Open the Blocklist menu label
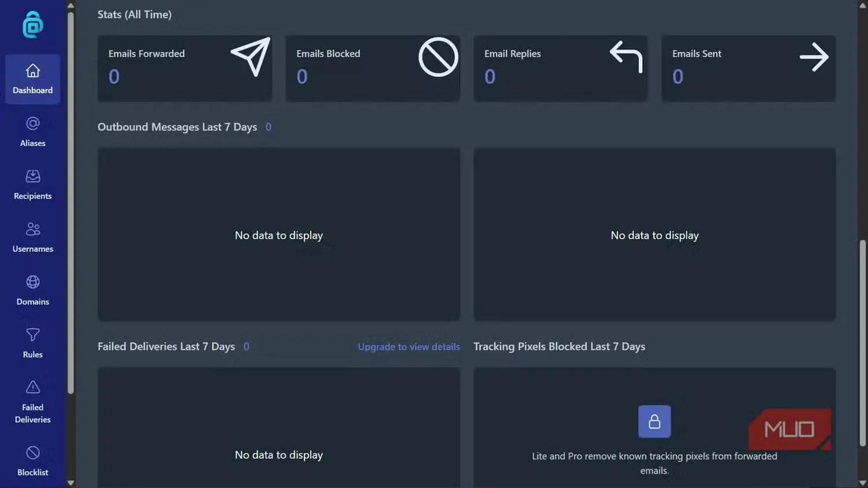 point(33,473)
